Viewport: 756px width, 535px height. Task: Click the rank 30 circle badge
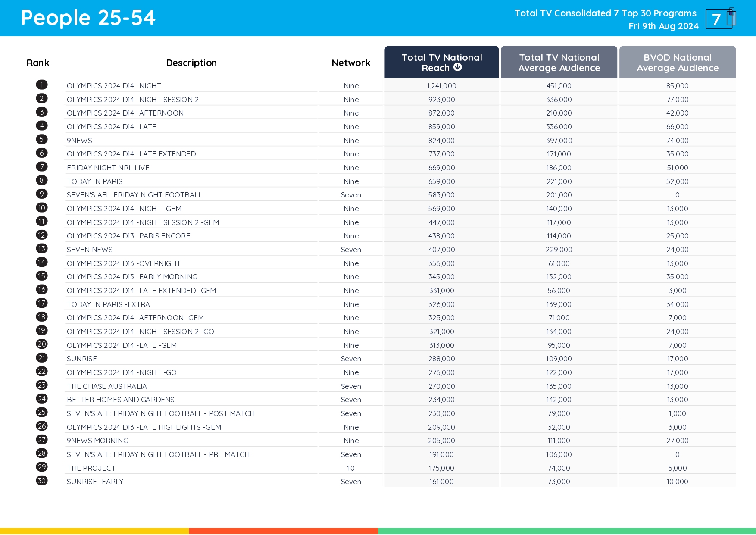pyautogui.click(x=41, y=482)
